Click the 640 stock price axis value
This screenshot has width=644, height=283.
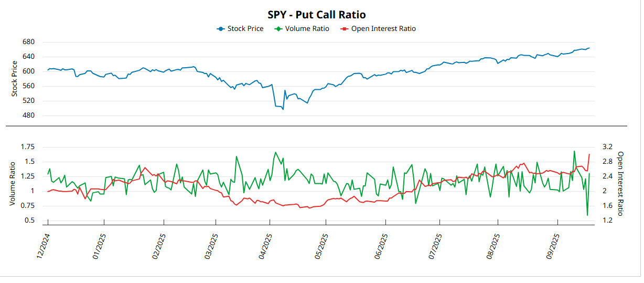click(x=29, y=57)
